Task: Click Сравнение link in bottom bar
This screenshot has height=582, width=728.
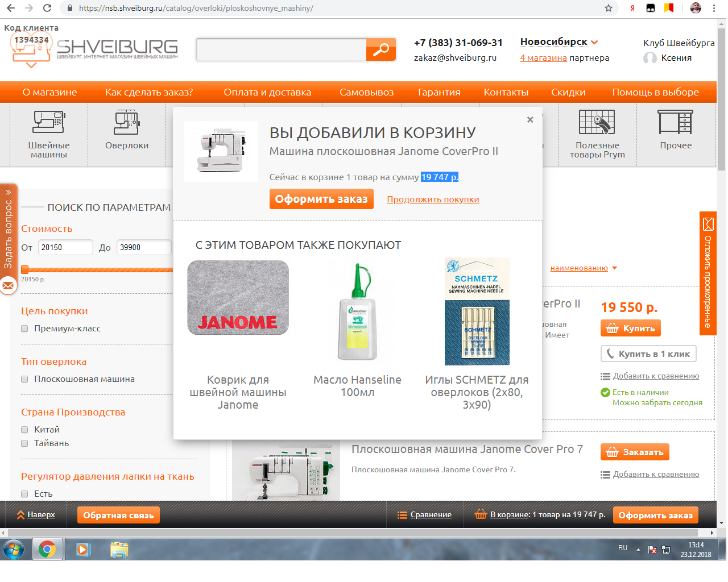Action: pyautogui.click(x=431, y=514)
